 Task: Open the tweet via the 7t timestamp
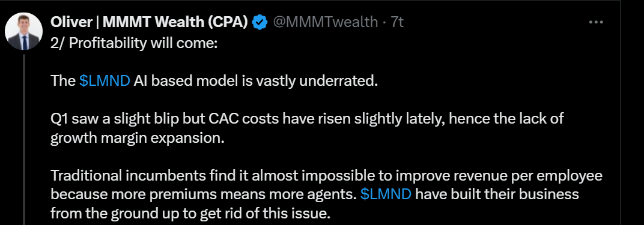click(397, 22)
